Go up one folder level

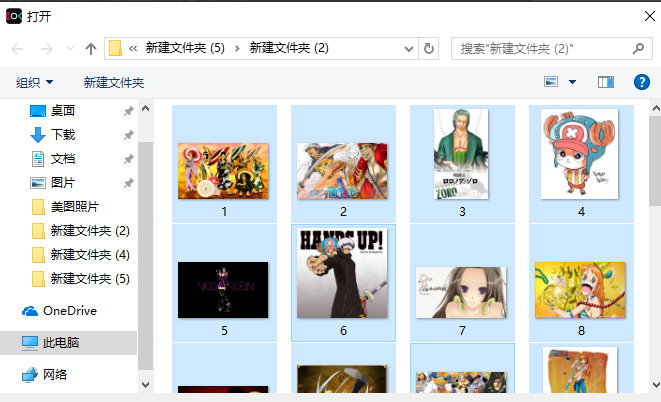(91, 49)
